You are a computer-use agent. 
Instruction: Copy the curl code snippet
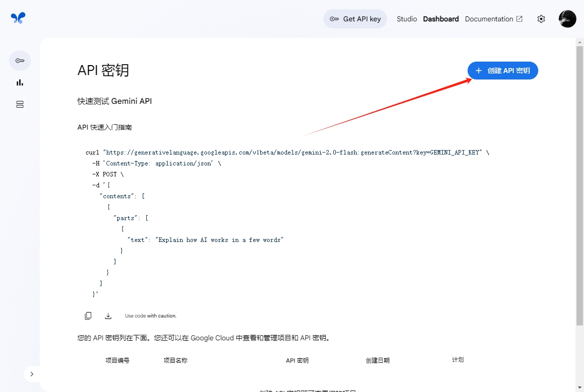click(88, 316)
